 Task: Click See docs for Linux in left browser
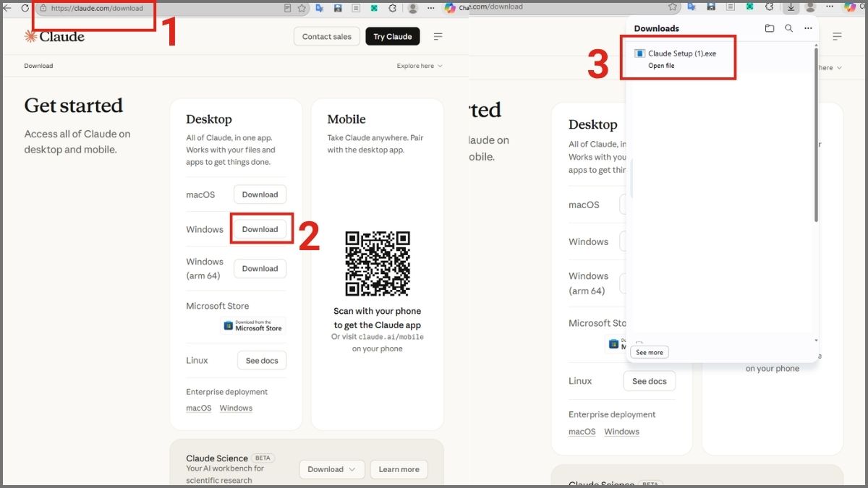pyautogui.click(x=262, y=361)
